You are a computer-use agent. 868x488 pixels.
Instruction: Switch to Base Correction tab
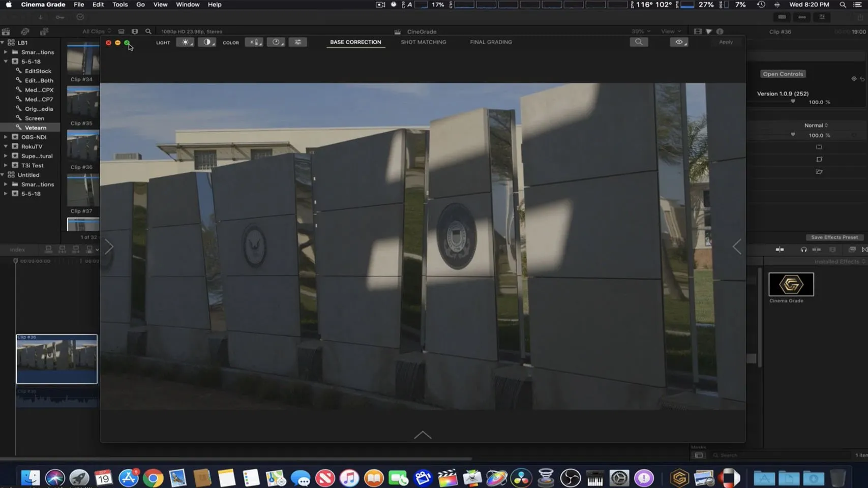(355, 42)
